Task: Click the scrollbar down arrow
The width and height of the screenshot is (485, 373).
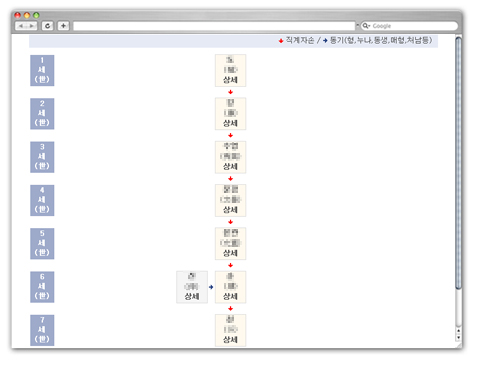Action: coord(458,337)
